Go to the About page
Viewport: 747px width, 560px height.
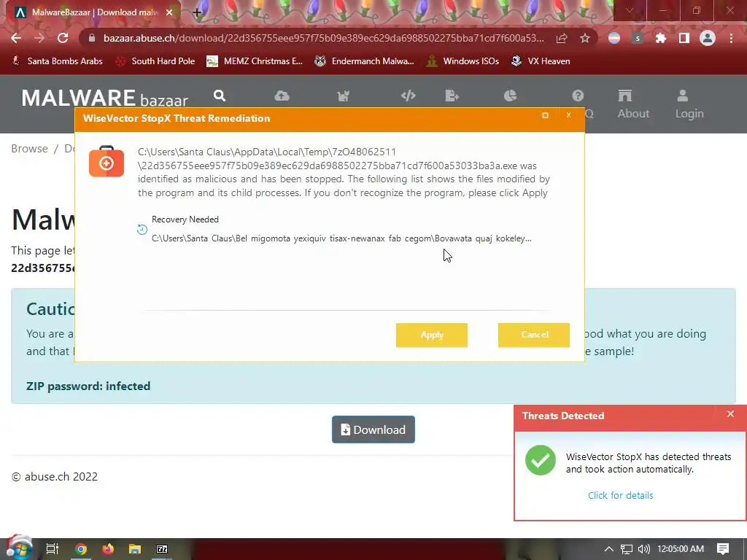click(x=633, y=104)
